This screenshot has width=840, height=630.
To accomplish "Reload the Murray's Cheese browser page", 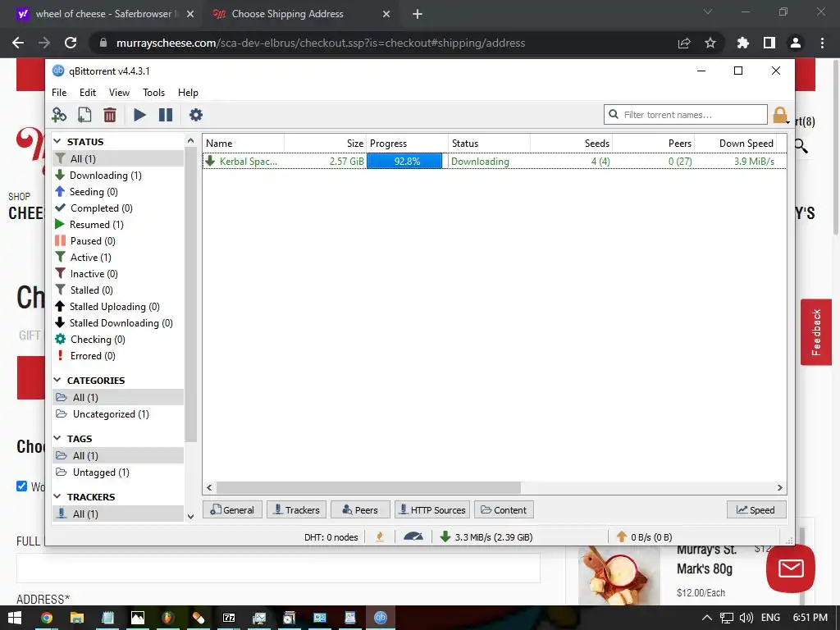I will (x=71, y=43).
